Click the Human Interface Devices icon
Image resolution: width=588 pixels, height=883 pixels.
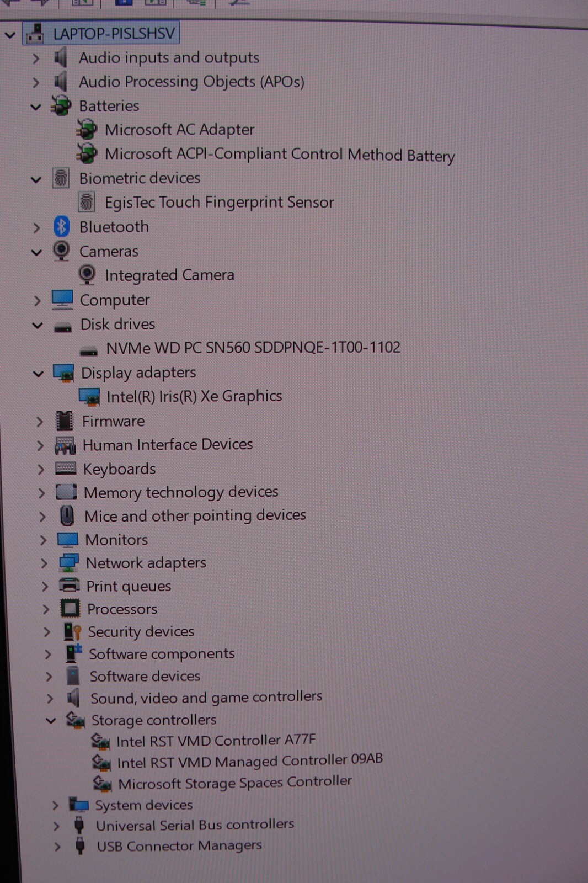(x=65, y=445)
